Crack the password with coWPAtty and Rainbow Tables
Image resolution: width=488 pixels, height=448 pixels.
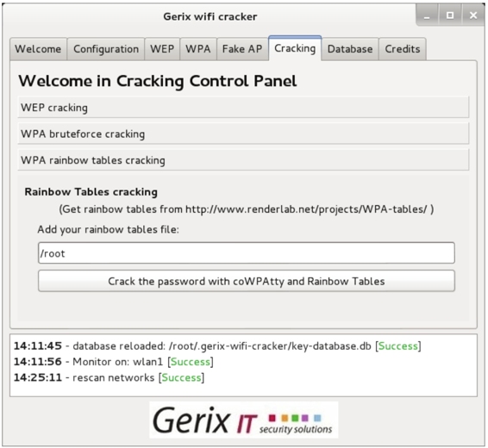pos(247,281)
